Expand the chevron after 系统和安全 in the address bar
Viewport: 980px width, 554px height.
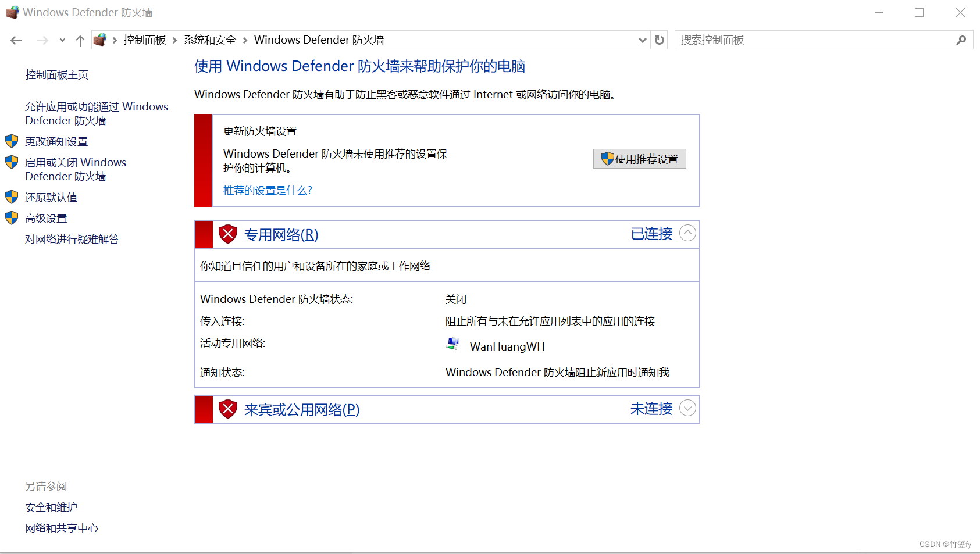245,40
